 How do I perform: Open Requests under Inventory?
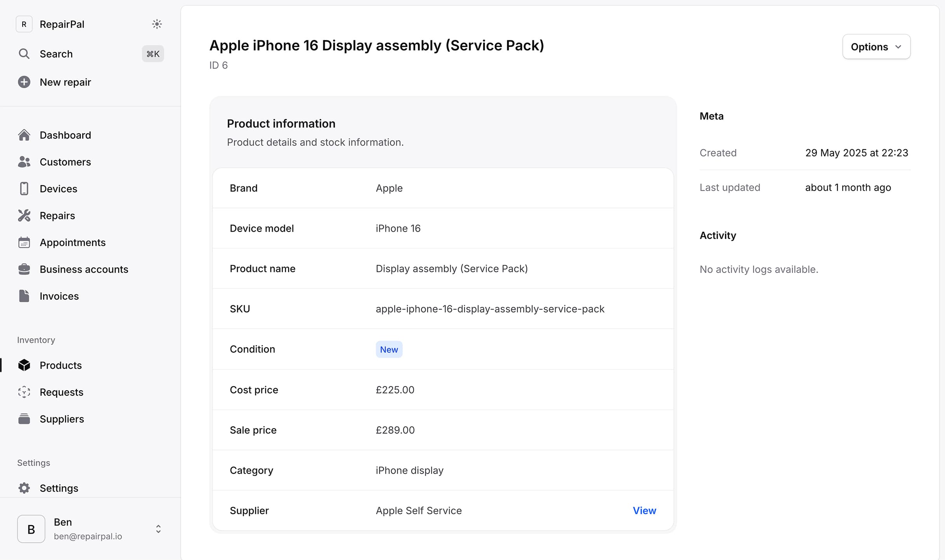pyautogui.click(x=61, y=392)
